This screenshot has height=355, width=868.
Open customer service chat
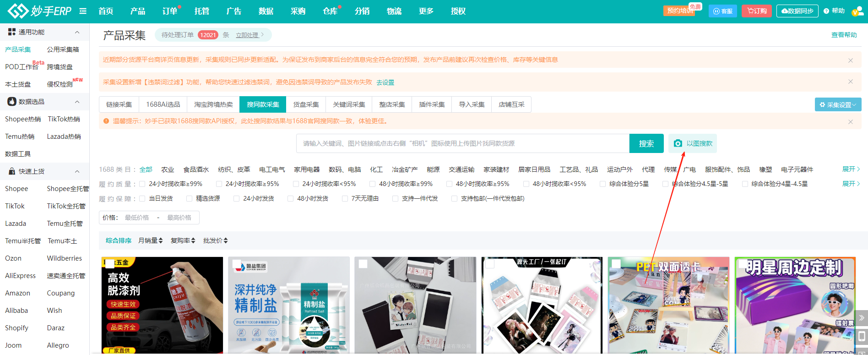[722, 11]
